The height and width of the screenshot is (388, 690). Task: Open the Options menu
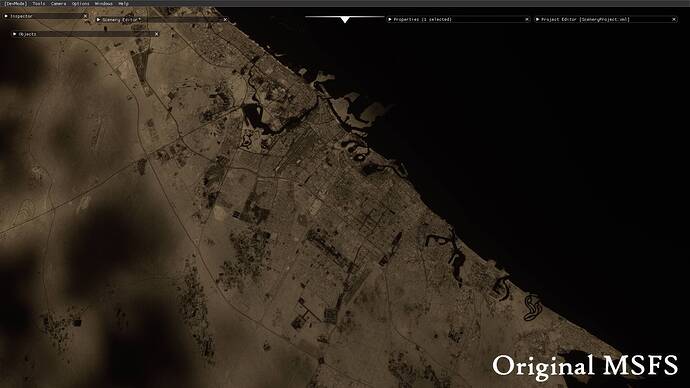(x=81, y=4)
